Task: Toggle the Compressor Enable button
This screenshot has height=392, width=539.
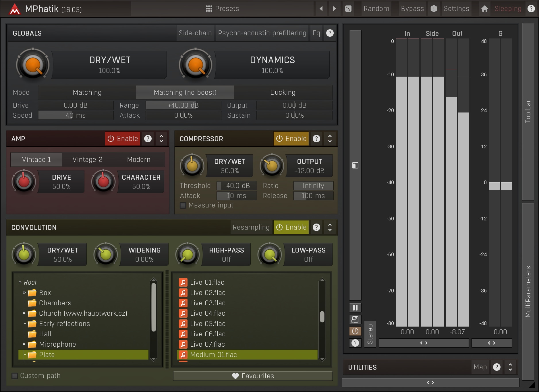Action: pyautogui.click(x=291, y=139)
